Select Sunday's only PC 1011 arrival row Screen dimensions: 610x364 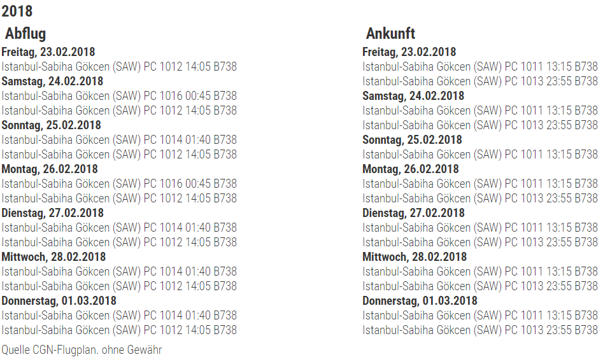(x=480, y=154)
